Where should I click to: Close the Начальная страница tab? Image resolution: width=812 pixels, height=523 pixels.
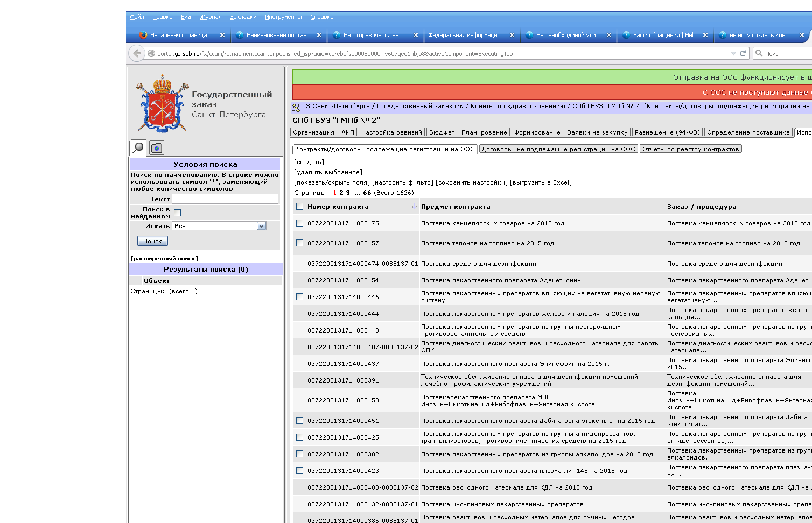click(x=222, y=35)
